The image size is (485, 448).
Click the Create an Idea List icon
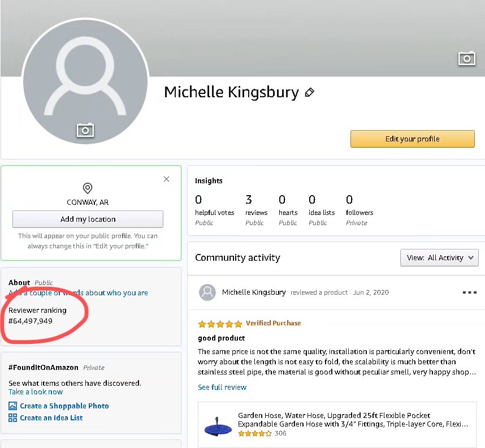coord(13,418)
